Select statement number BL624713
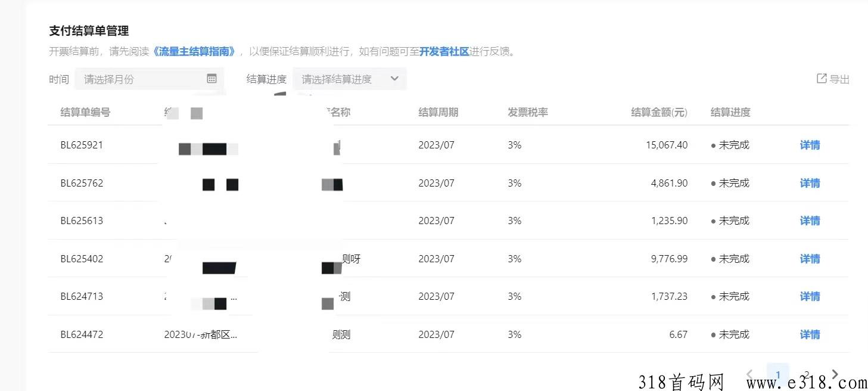Viewport: 868px width, 391px height. pyautogui.click(x=82, y=296)
